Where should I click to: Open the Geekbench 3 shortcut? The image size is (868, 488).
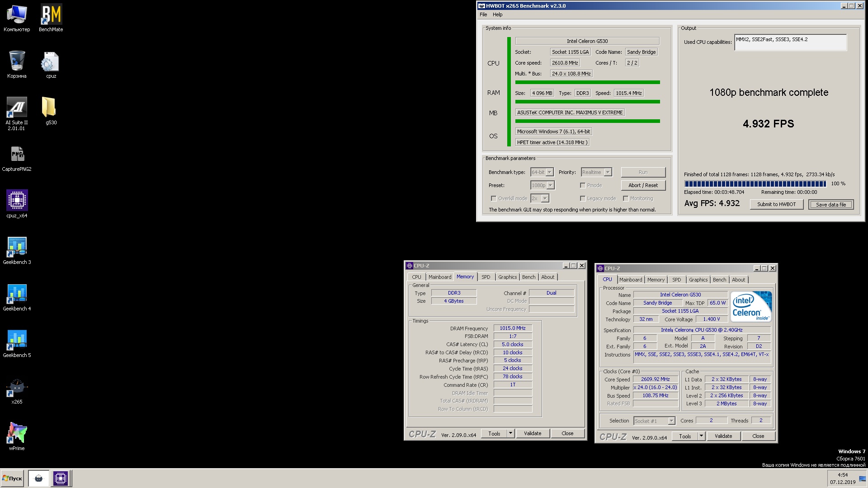pos(17,251)
